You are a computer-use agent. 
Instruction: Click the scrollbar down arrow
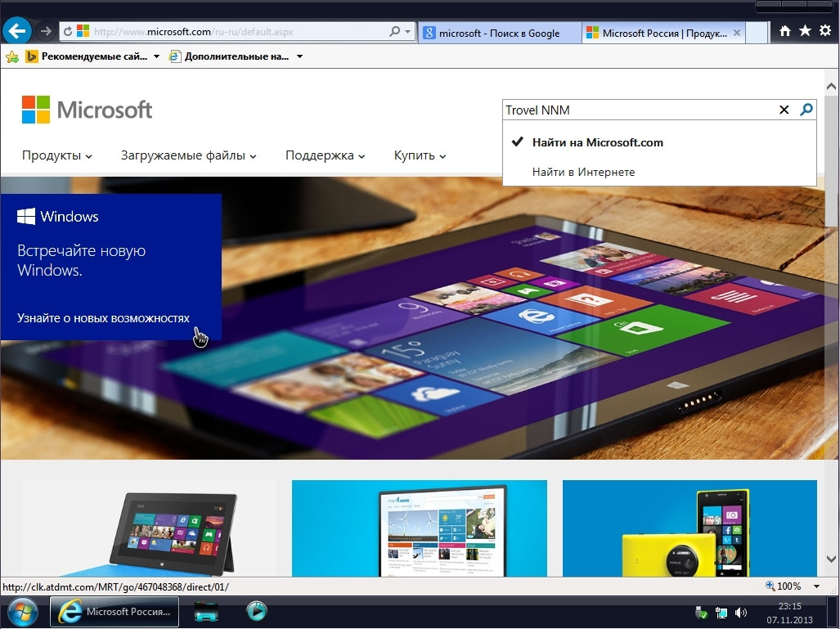point(832,559)
